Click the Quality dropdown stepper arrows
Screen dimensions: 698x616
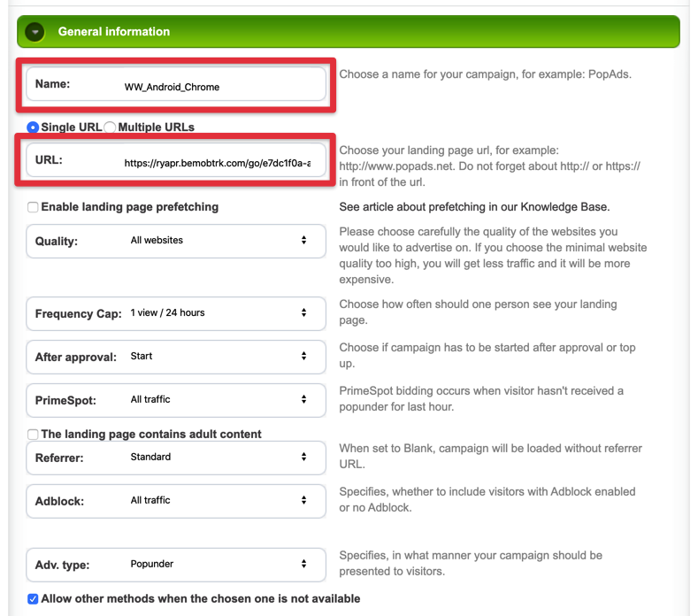click(x=303, y=240)
